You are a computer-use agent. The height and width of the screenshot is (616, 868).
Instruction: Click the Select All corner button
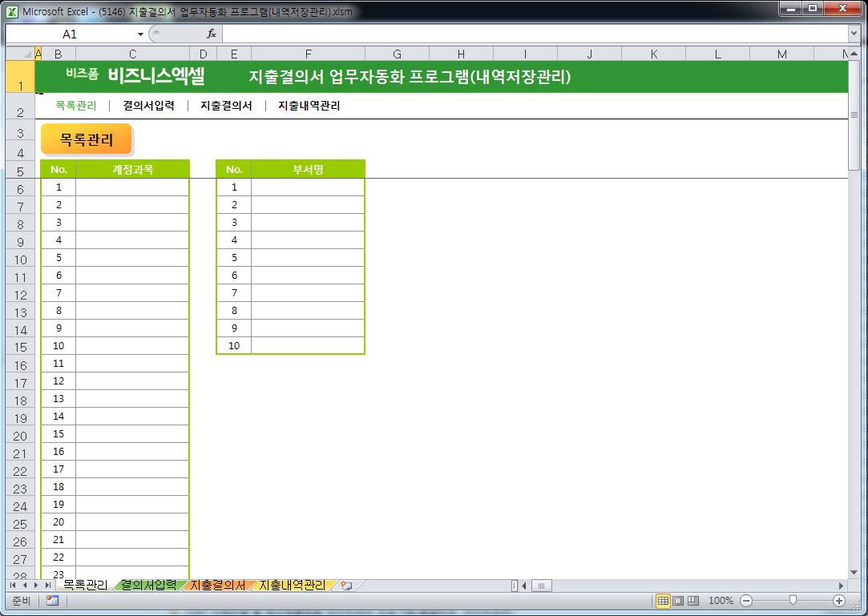21,54
